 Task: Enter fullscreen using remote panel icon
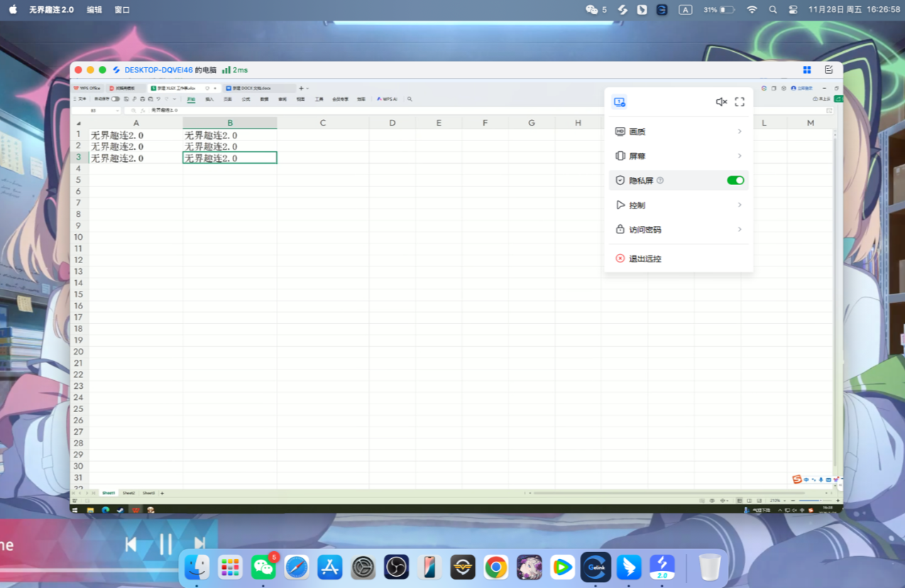739,101
